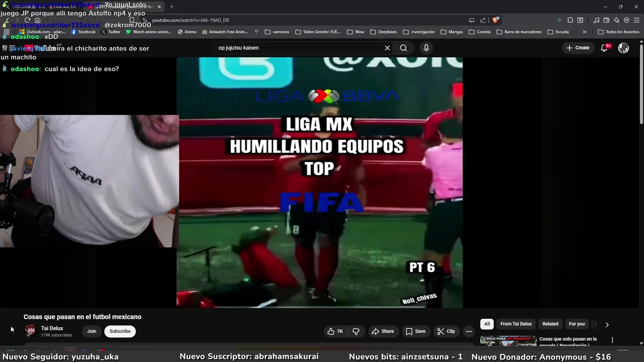
Task: Open the sidebar search panel icon
Action: 580,20
